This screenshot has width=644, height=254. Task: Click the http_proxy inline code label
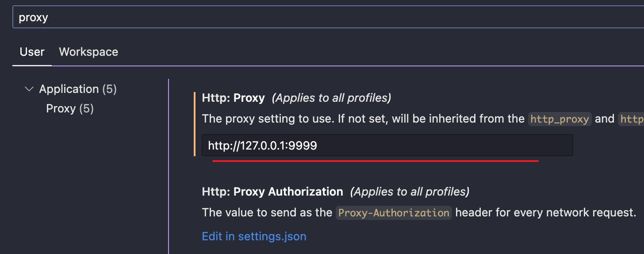(x=560, y=119)
